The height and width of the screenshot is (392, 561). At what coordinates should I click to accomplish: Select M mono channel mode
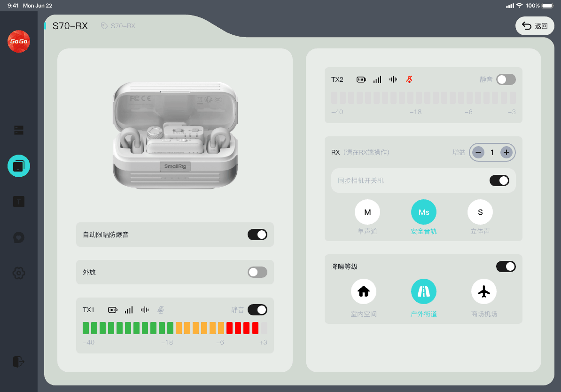pyautogui.click(x=367, y=212)
